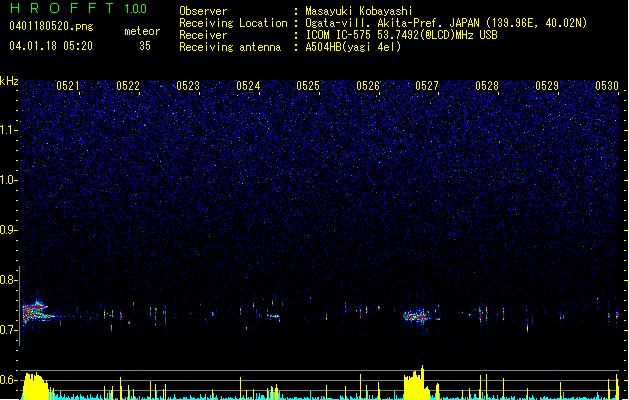Click the 0.8 kHz frequency label
Screen dimensions: 629x400
click(x=9, y=280)
